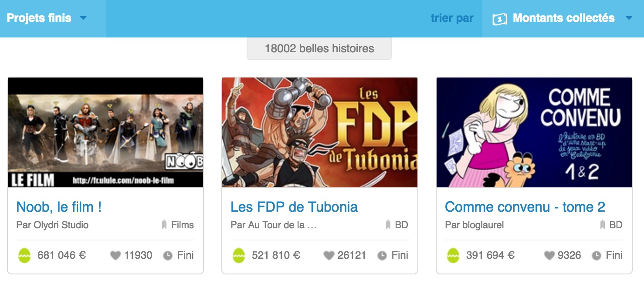Click the bookmark icon beside Films category
Screen dimensions: 644x284
pos(164,225)
